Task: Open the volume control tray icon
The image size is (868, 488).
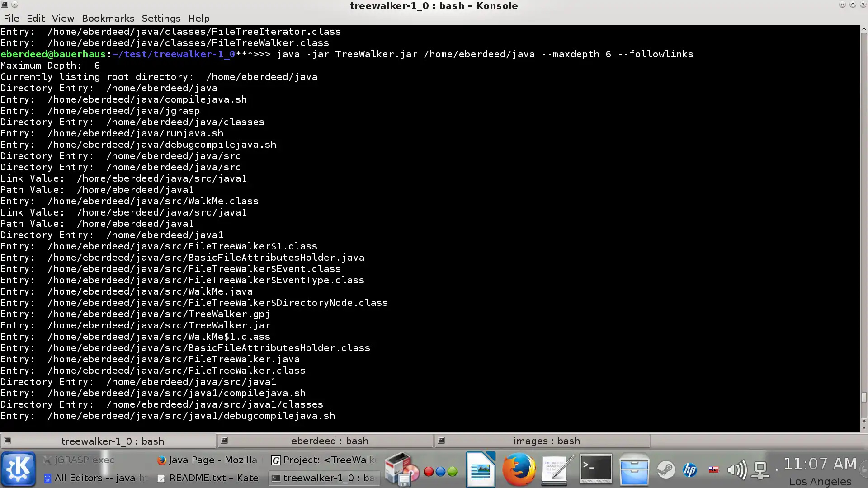Action: [x=736, y=470]
